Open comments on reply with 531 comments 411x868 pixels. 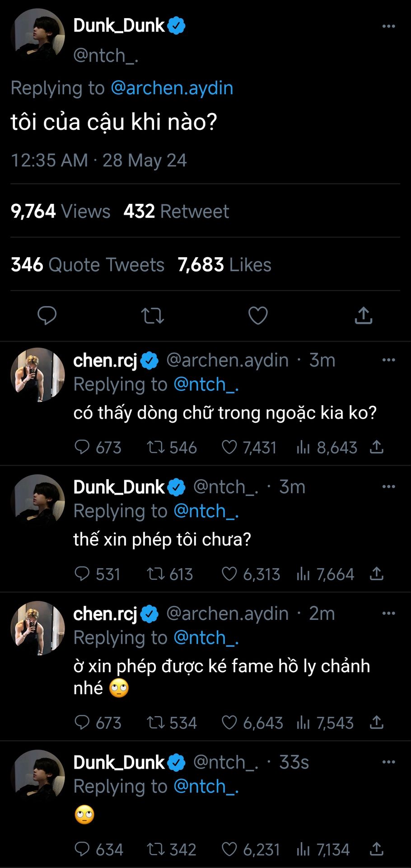pos(82,574)
